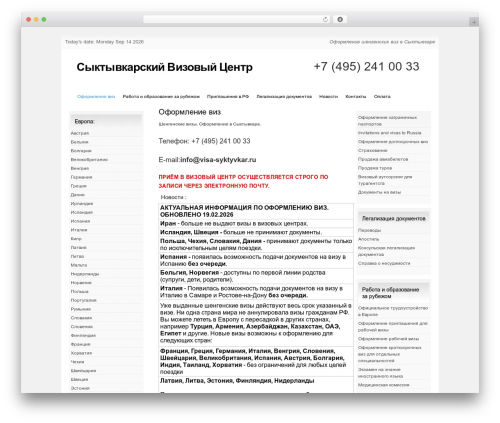Open a new browser tab with plus icon
Image resolution: width=500 pixels, height=423 pixels.
click(474, 22)
